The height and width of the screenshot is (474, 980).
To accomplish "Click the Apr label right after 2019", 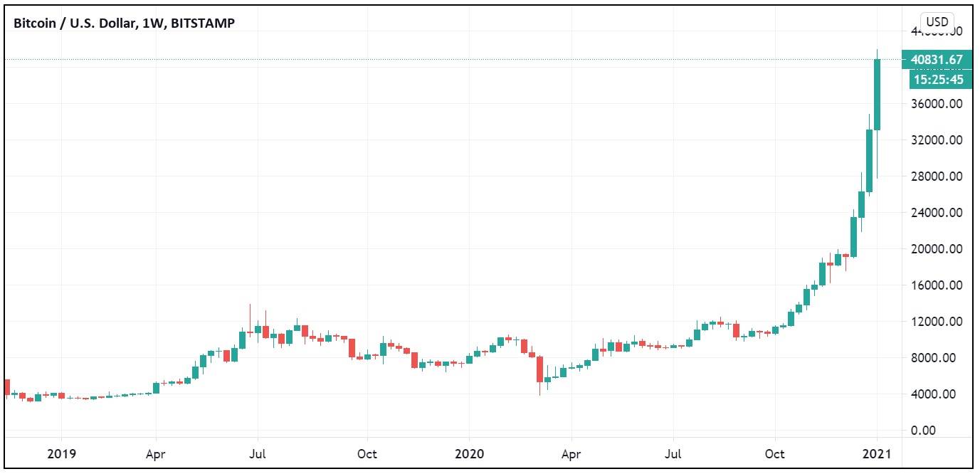I will click(x=156, y=453).
